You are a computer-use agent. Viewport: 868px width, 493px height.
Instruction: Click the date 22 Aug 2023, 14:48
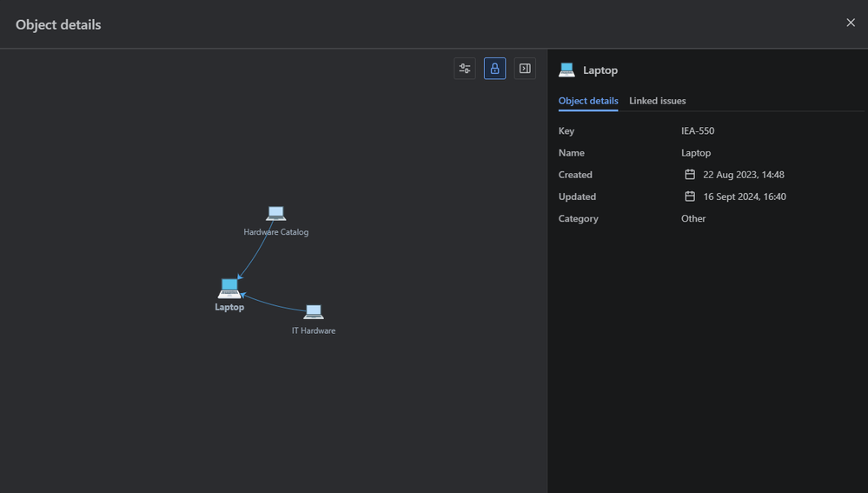click(x=744, y=175)
